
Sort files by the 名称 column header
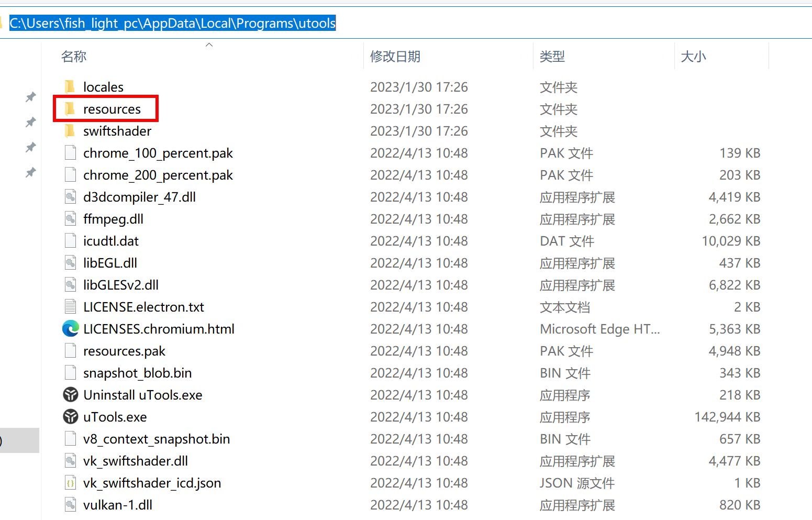[74, 56]
